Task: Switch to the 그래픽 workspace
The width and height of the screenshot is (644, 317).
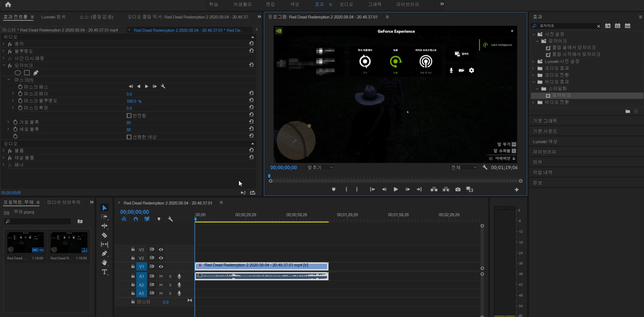Action: click(x=375, y=4)
